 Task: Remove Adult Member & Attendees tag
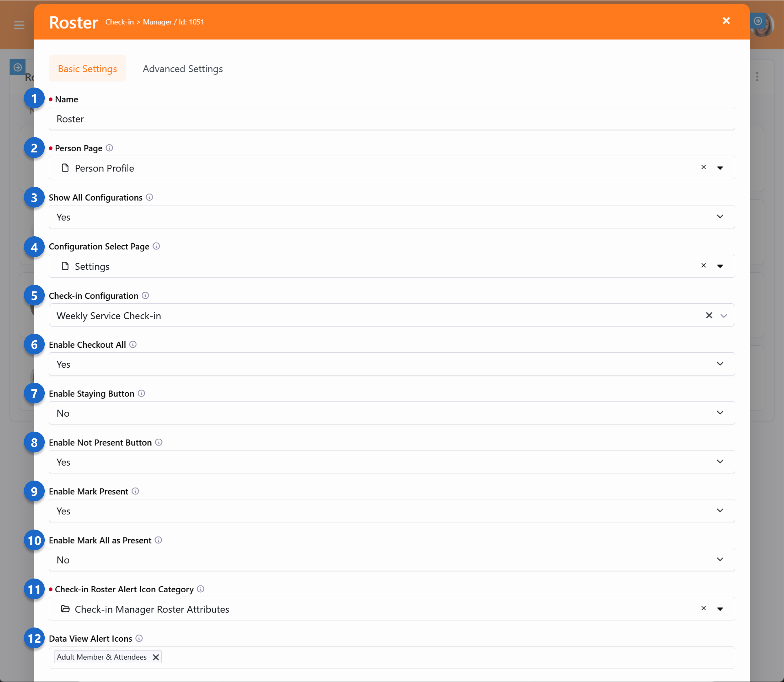[x=156, y=657]
